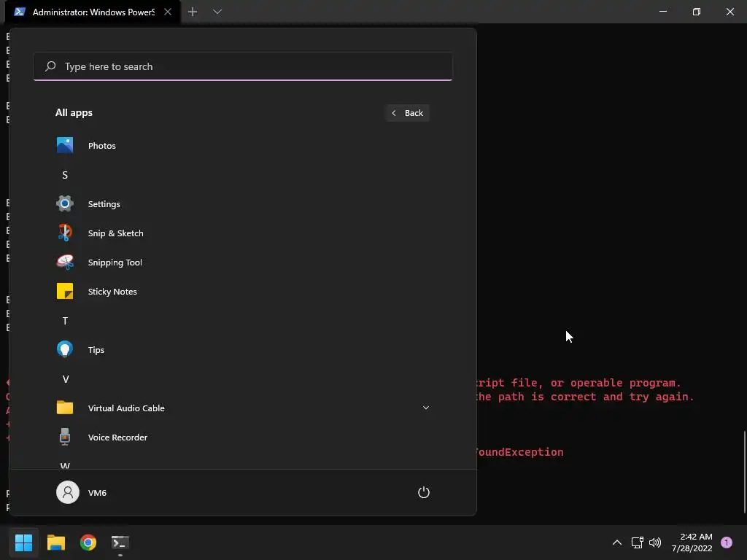Image resolution: width=747 pixels, height=560 pixels.
Task: Open the Settings gear icon
Action: (65, 204)
